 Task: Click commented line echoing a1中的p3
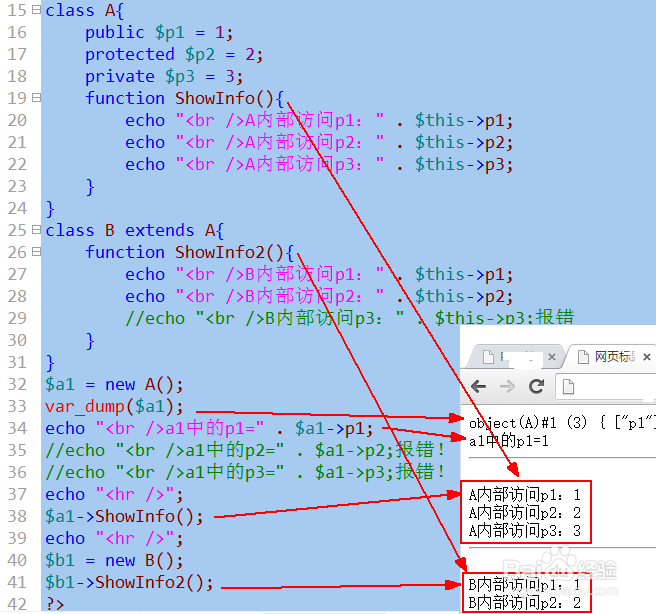coord(245,473)
